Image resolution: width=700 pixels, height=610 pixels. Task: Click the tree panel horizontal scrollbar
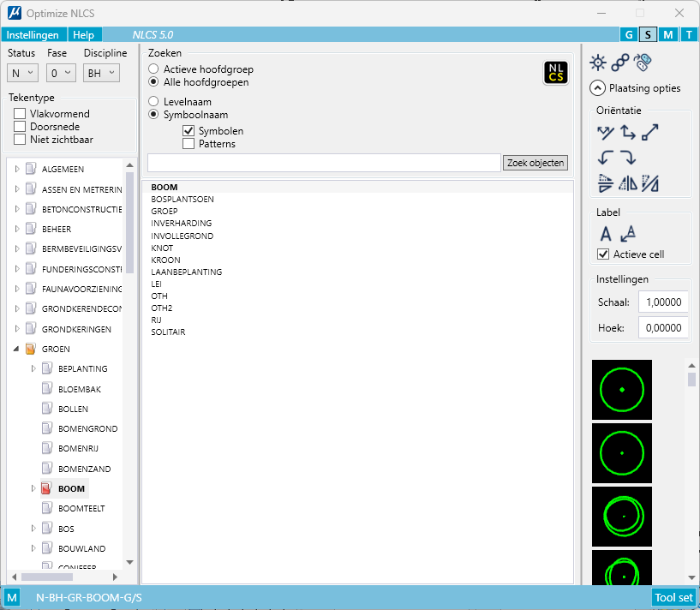point(47,577)
